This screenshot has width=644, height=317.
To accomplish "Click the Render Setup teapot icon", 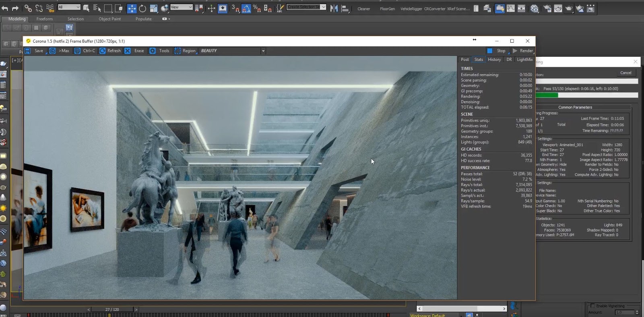I will [x=547, y=8].
